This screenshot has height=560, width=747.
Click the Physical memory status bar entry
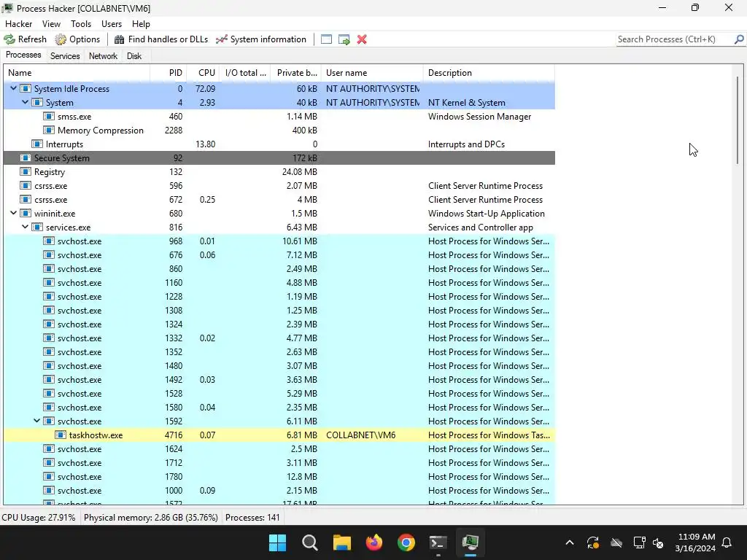click(150, 517)
